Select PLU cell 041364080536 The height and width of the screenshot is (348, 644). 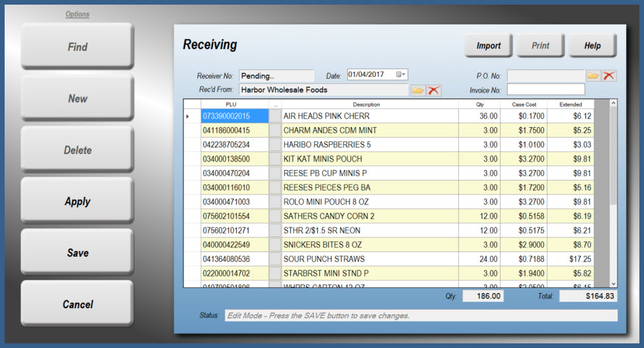(x=235, y=259)
